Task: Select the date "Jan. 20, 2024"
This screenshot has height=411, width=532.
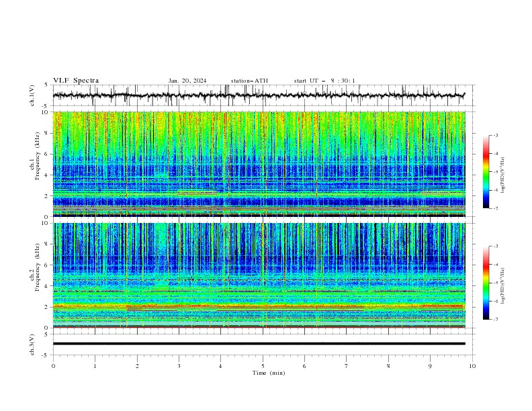Action: tap(187, 81)
